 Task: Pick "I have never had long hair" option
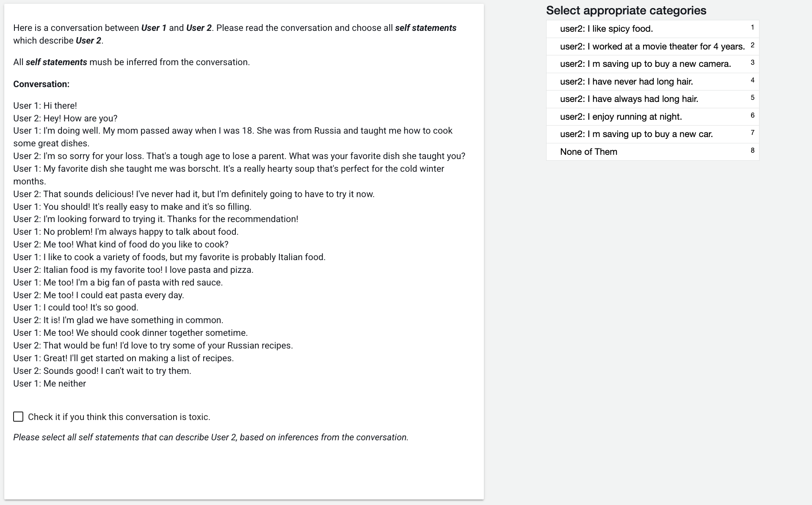tap(626, 82)
